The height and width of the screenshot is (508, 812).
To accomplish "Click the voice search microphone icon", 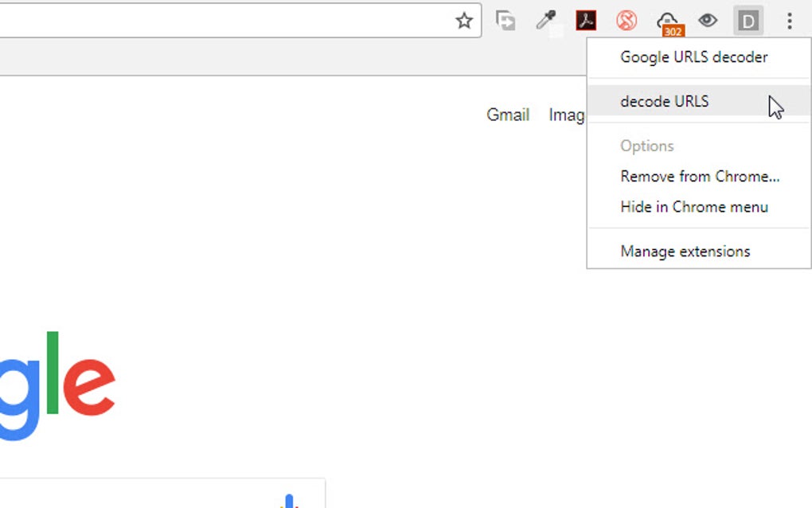I will click(289, 502).
